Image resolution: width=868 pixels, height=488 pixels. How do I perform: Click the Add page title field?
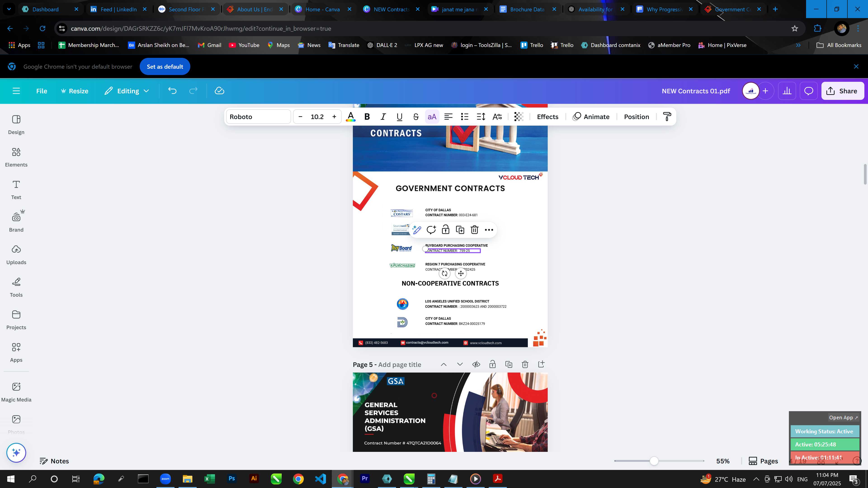click(x=400, y=365)
